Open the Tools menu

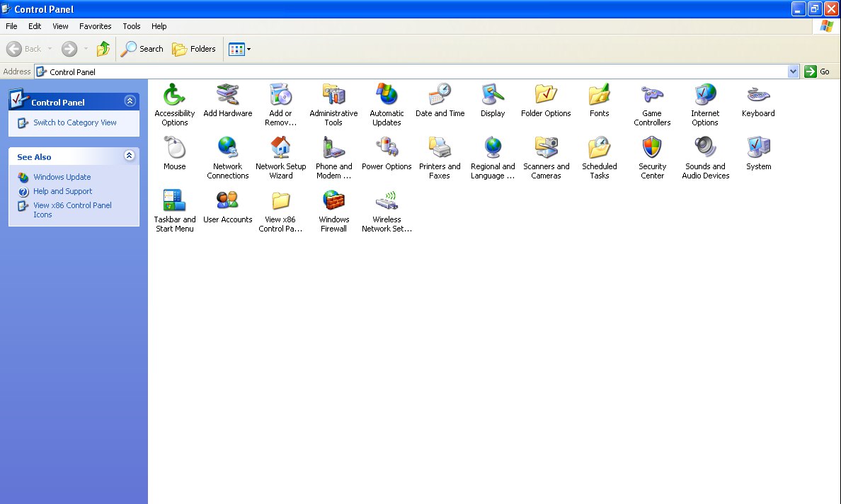coord(132,26)
